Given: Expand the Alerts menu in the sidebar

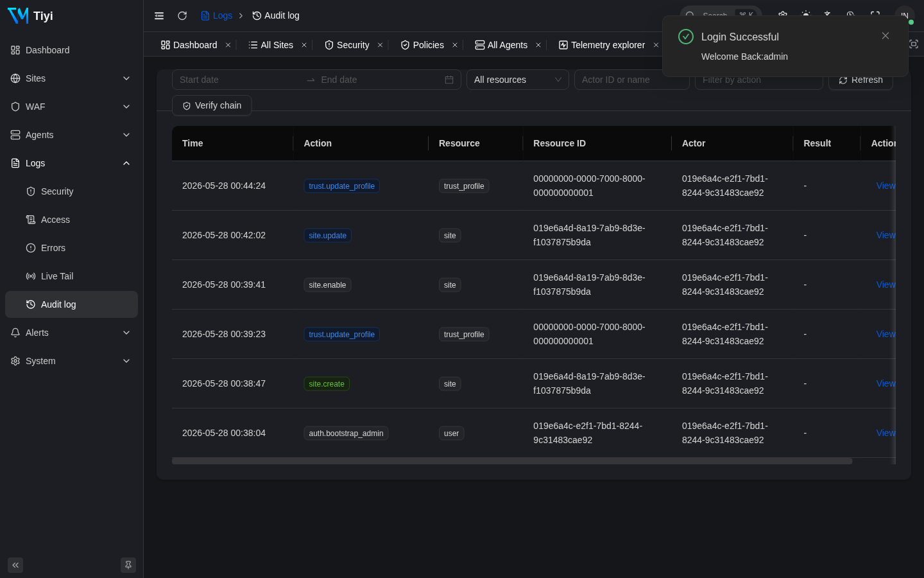Looking at the screenshot, I should tap(71, 333).
